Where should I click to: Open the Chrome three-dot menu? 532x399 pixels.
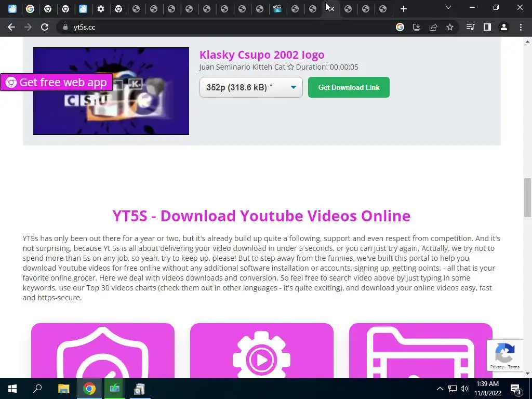[x=521, y=27]
